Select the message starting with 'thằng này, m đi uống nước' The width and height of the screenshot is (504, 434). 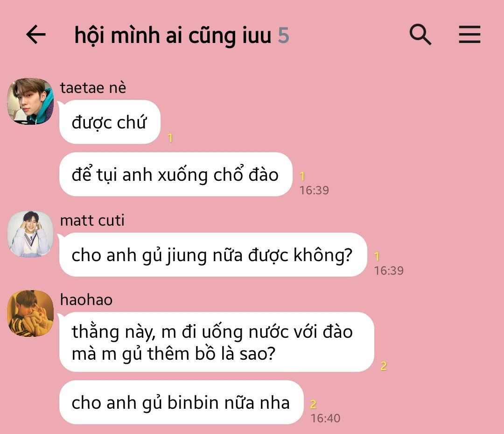(217, 342)
